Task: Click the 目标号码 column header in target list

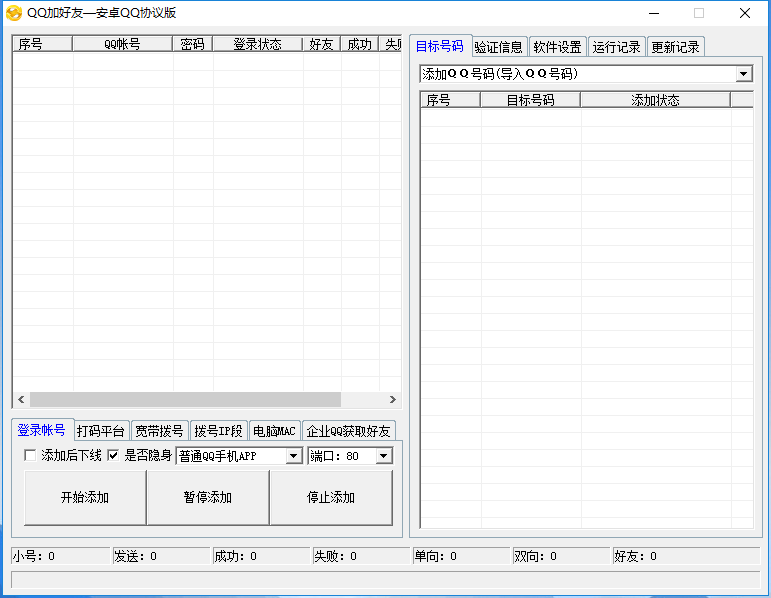Action: pyautogui.click(x=531, y=100)
